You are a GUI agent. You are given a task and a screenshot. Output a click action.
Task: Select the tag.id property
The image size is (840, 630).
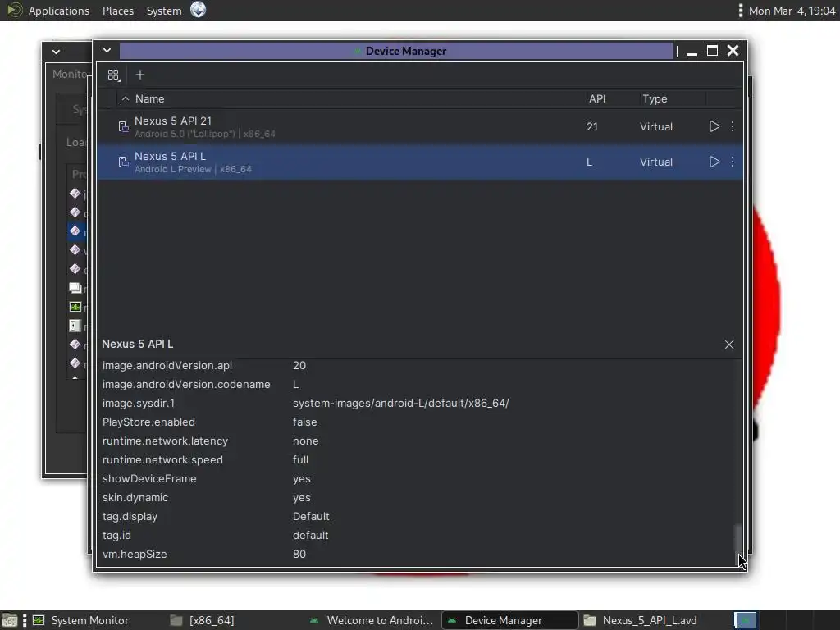(x=116, y=535)
